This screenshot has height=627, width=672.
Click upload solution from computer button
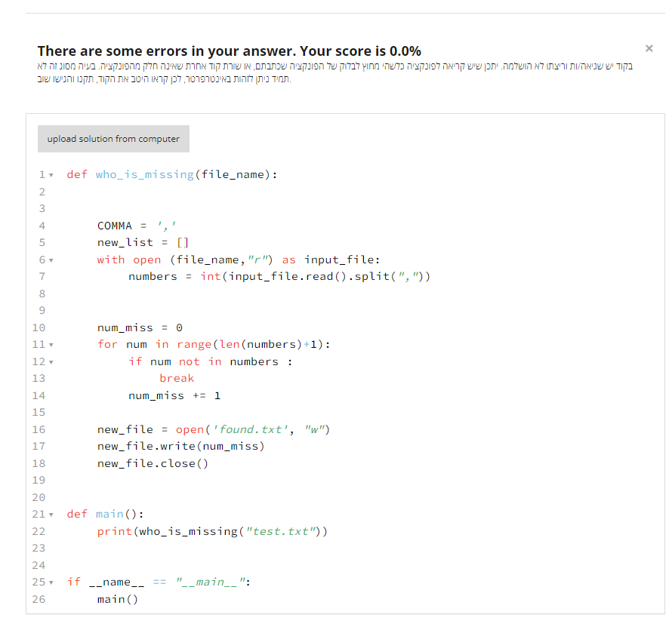point(113,139)
